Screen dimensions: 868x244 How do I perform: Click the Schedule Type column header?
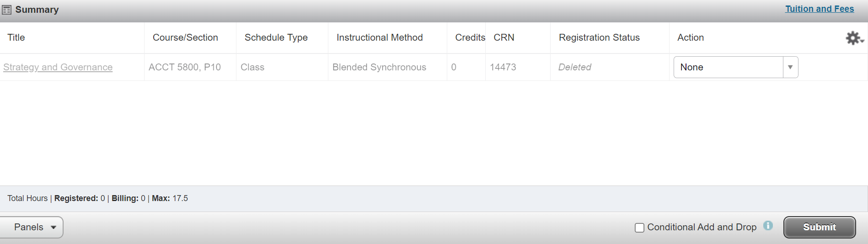tap(276, 37)
